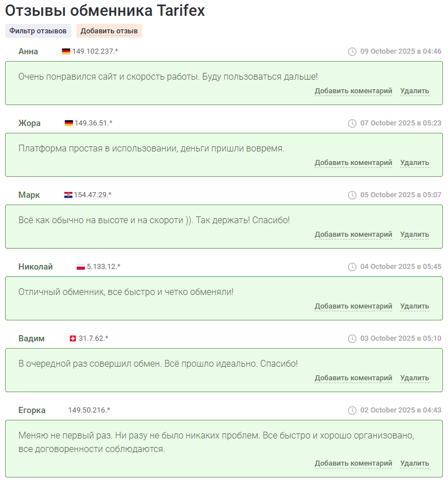Click the Swiss flag icon beside Вадим
Viewport: 448px width, 482px height.
pos(72,338)
